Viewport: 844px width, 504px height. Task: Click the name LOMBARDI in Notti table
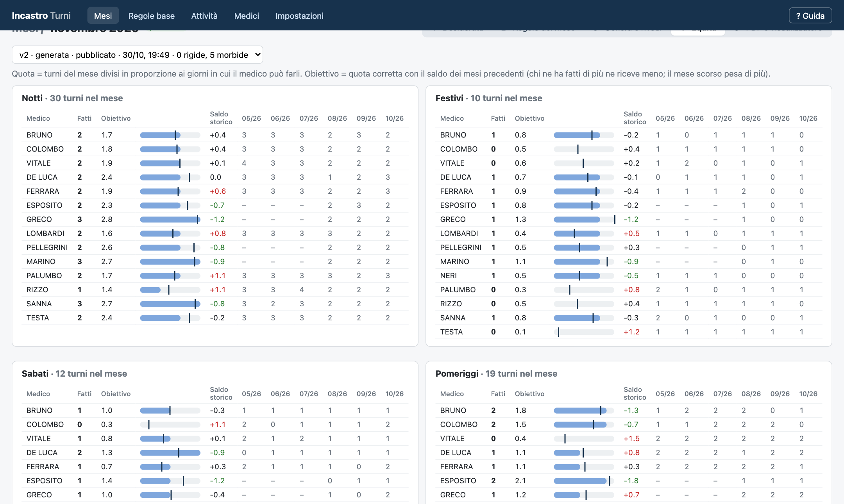click(45, 234)
